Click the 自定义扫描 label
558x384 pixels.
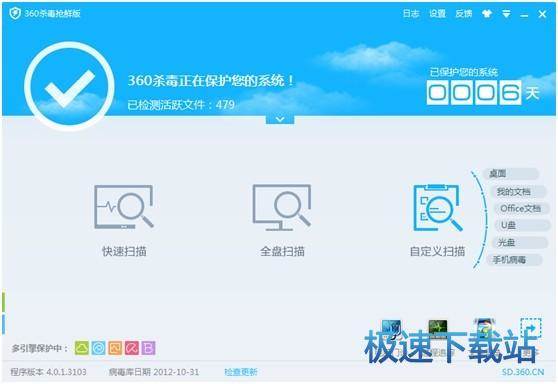click(437, 251)
